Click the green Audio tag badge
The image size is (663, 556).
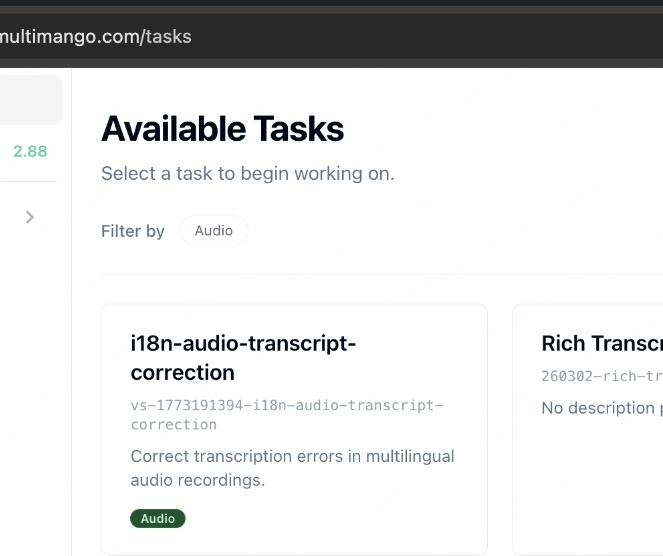(158, 518)
